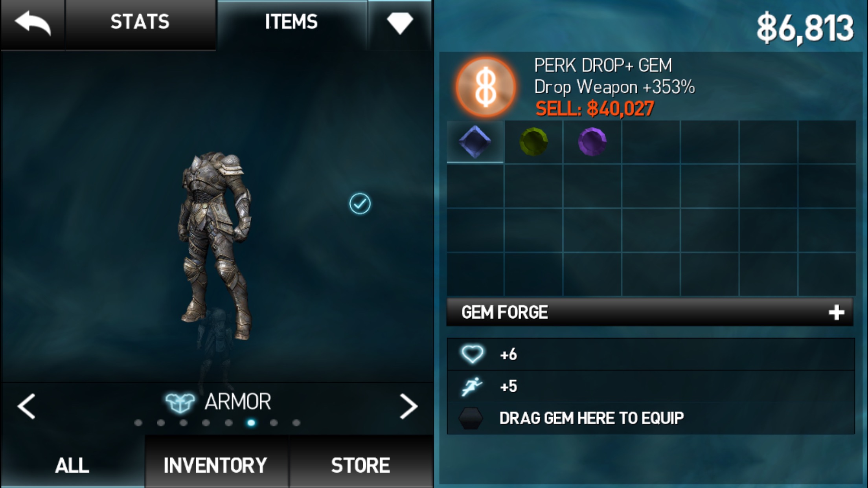Open the gems tab with diamond icon
The image size is (868, 488).
(400, 23)
